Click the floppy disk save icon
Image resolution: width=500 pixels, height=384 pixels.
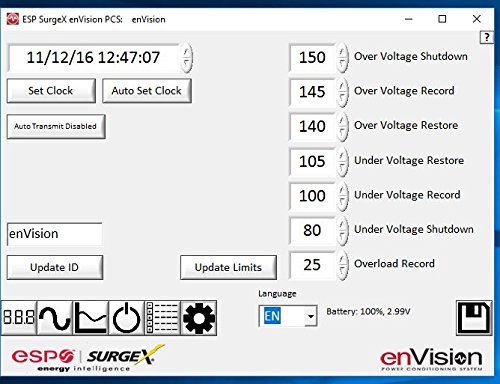coord(474,318)
